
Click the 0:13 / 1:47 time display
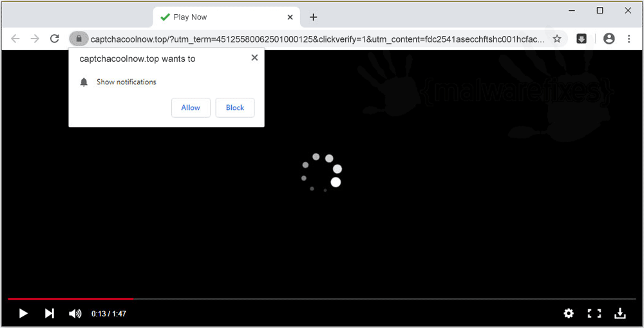(x=109, y=314)
